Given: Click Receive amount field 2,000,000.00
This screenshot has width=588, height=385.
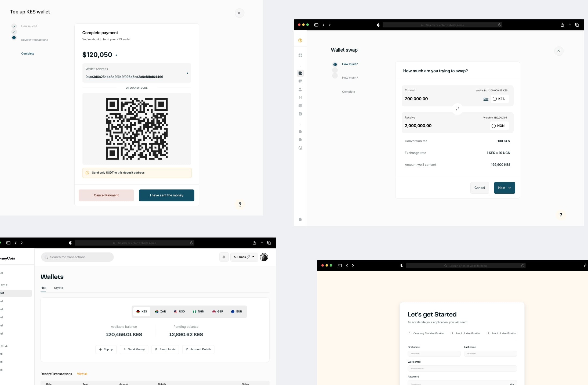Looking at the screenshot, I should 418,126.
